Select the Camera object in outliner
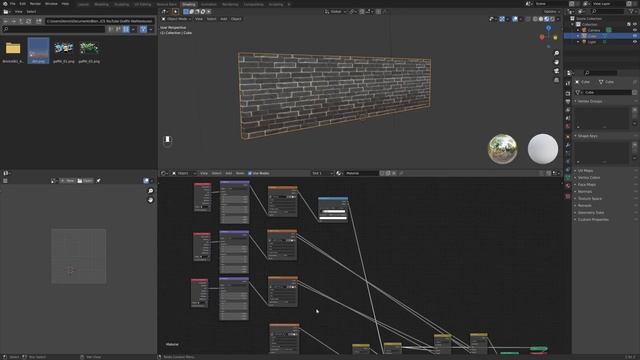The image size is (640, 360). [594, 30]
